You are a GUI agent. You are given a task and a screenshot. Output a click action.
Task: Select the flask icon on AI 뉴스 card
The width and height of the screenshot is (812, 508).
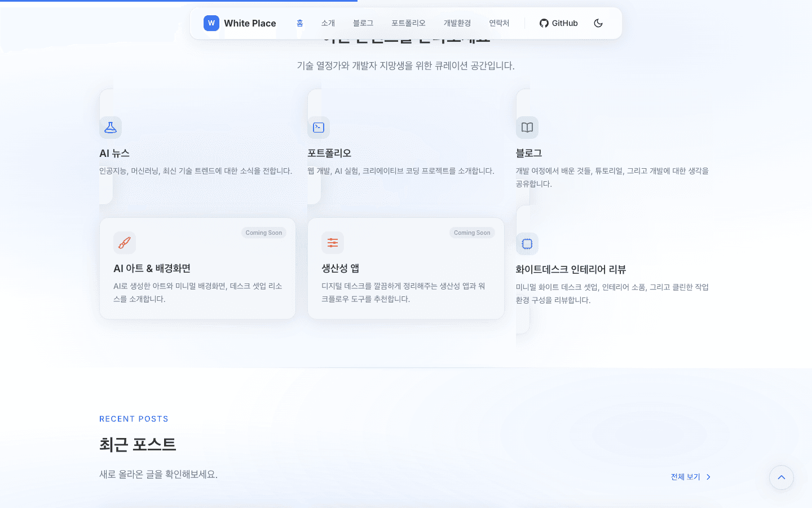[111, 128]
